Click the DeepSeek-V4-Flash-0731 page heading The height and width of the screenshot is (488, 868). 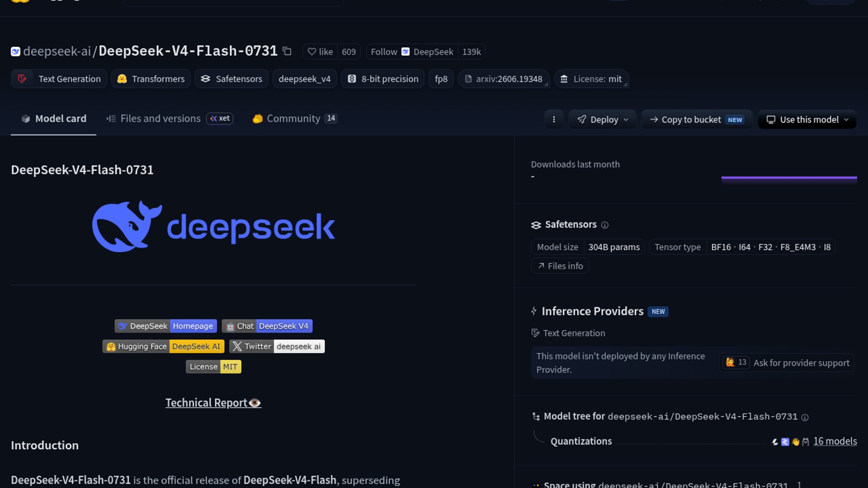coord(82,170)
